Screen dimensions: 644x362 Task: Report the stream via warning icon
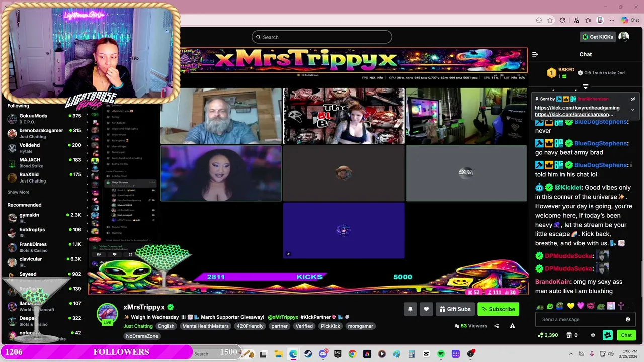click(512, 326)
